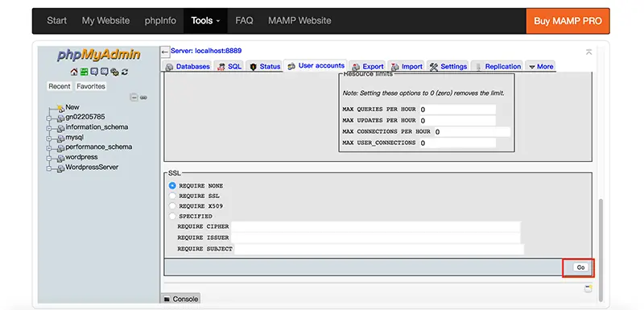Open the My Website menu item

click(105, 20)
